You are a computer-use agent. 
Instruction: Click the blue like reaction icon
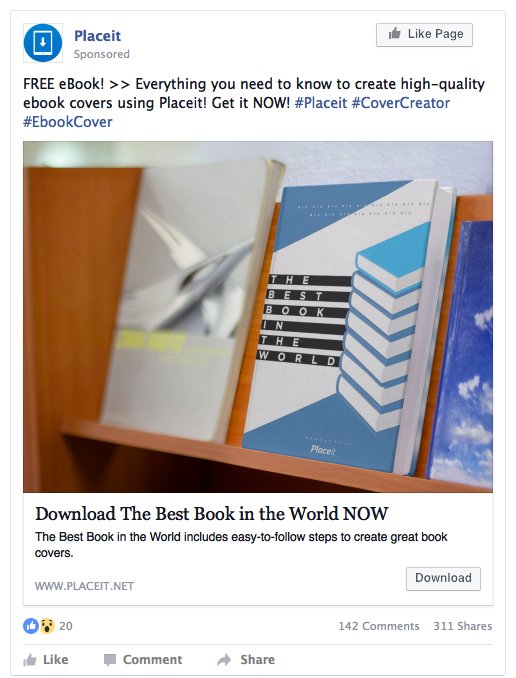tap(31, 626)
